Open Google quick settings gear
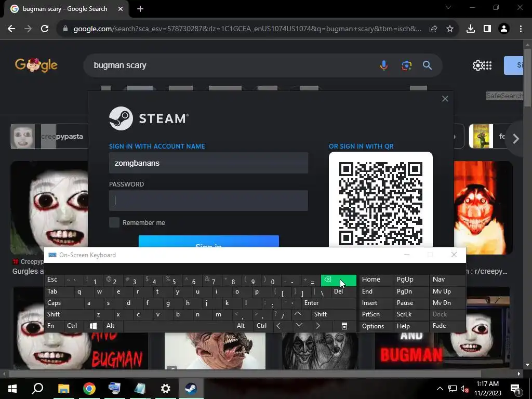This screenshot has width=532, height=399. (x=477, y=65)
